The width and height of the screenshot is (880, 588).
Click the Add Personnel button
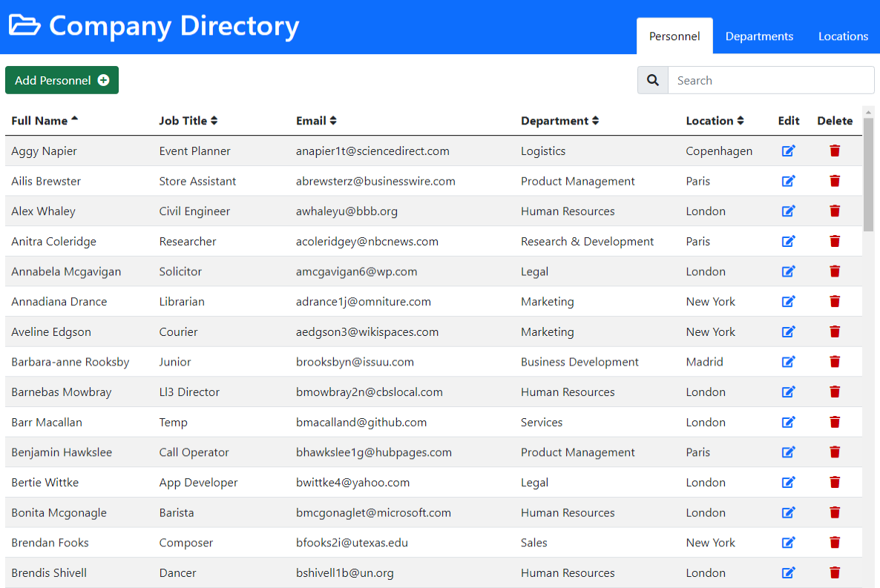click(x=62, y=79)
